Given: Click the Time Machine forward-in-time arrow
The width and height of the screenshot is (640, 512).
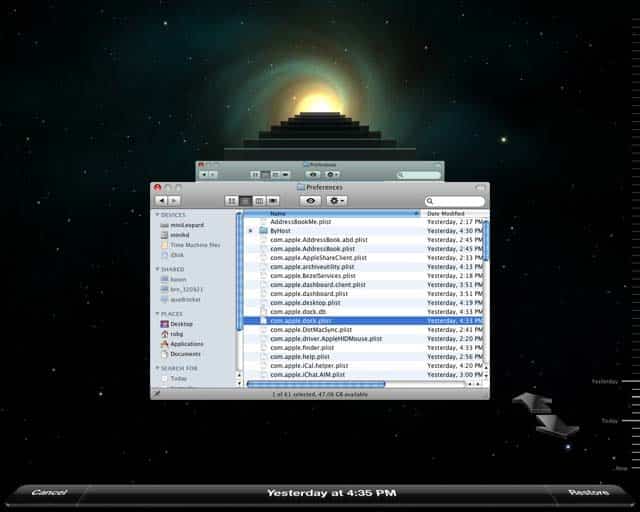Looking at the screenshot, I should pos(557,427).
